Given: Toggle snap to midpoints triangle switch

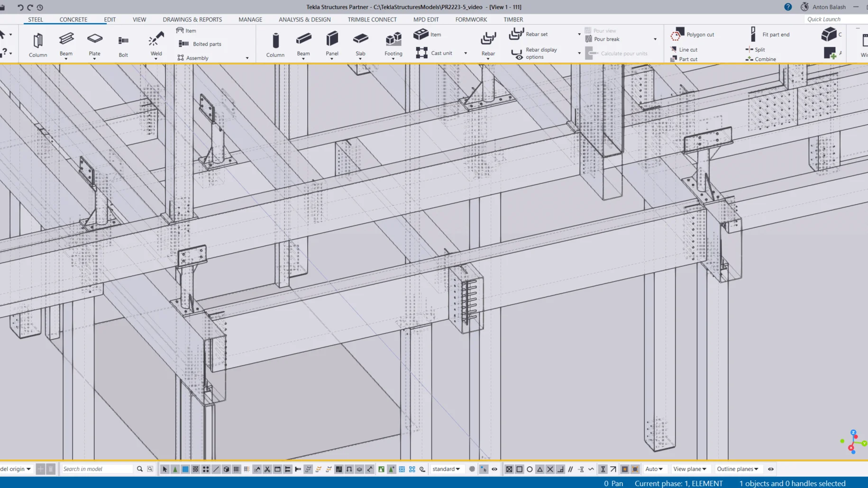Looking at the screenshot, I should point(540,469).
